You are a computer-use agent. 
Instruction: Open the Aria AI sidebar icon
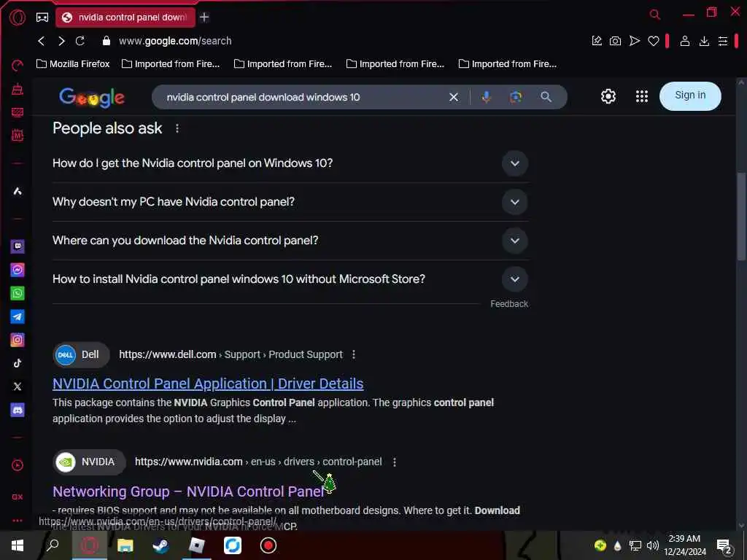[18, 192]
